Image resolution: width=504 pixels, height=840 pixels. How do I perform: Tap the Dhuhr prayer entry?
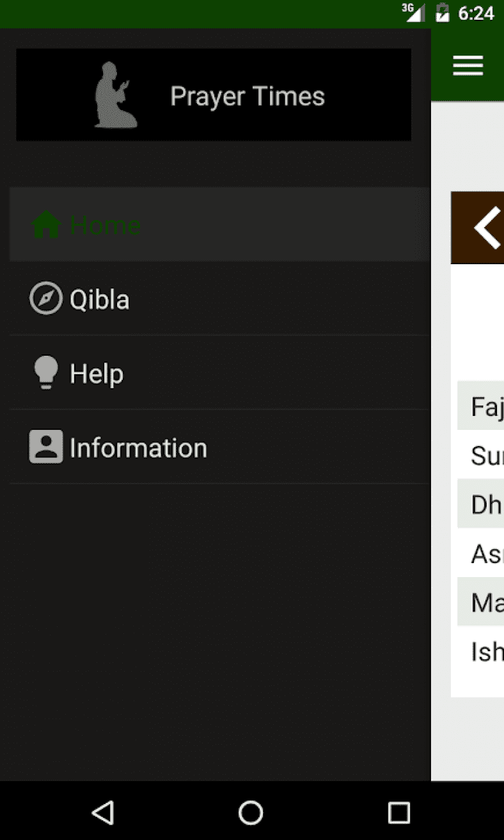coord(483,504)
